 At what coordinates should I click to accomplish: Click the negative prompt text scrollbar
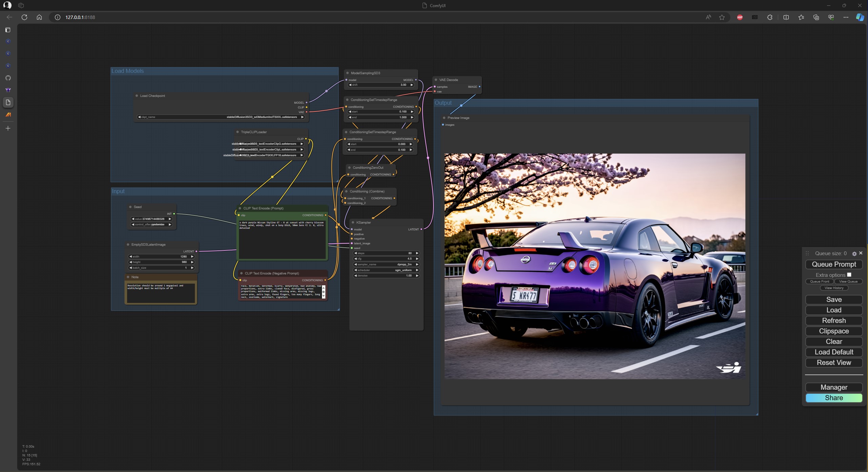[324, 292]
